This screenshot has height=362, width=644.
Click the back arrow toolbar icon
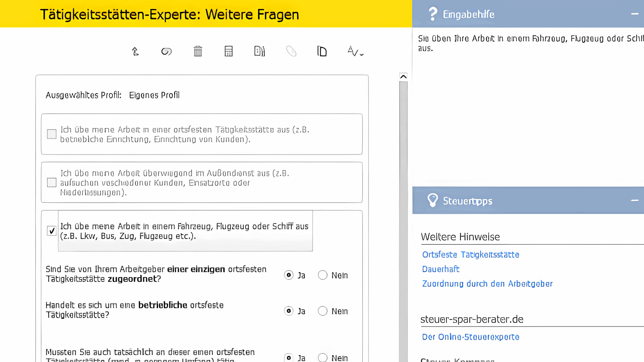click(x=135, y=51)
